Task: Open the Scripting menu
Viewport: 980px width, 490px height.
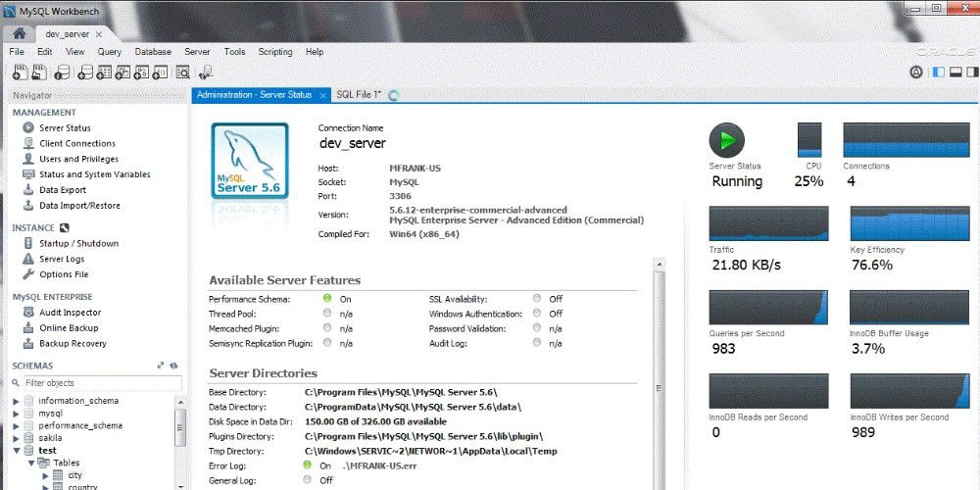Action: pos(275,52)
